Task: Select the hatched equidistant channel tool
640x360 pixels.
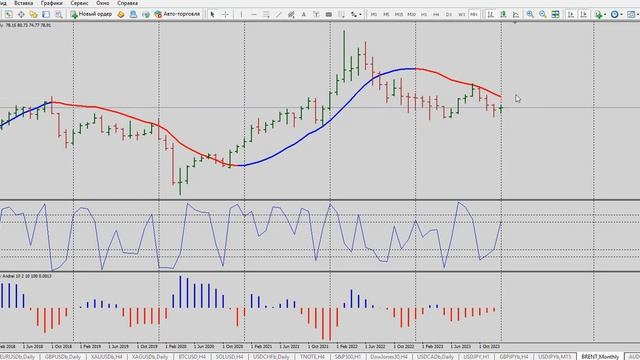Action: coord(291,14)
